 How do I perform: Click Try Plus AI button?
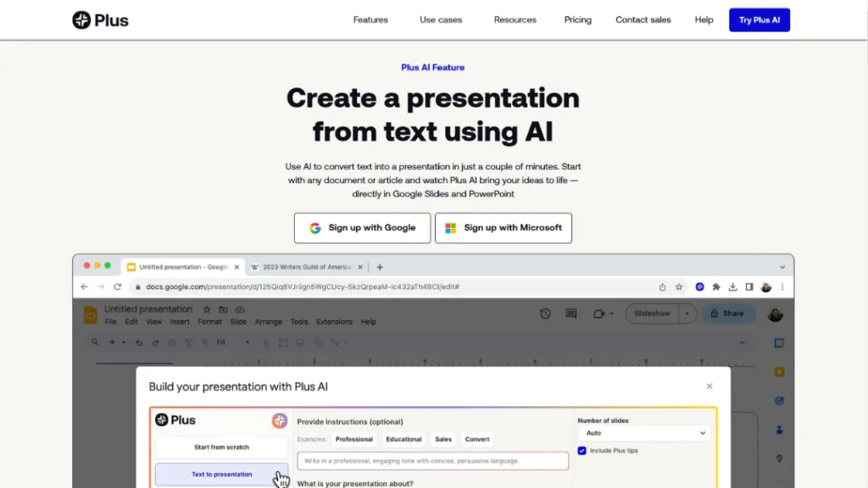[x=759, y=20]
